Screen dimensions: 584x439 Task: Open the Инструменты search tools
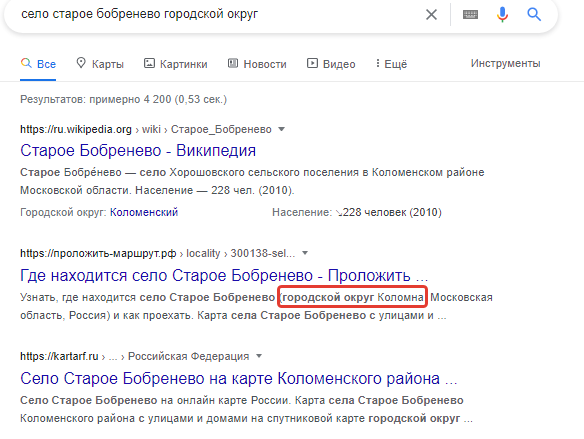(x=505, y=63)
